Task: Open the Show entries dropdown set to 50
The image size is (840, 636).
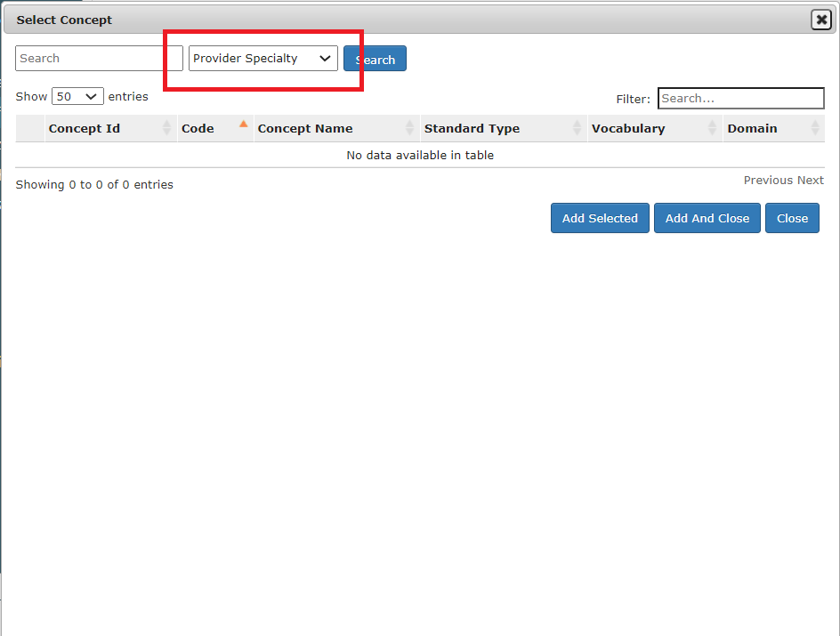Action: pyautogui.click(x=77, y=96)
